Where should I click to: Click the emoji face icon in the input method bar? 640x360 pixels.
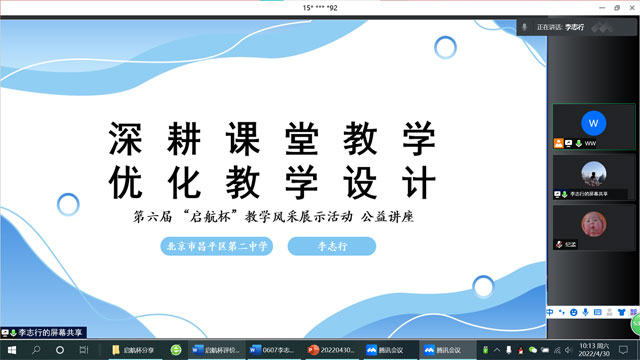pos(573,312)
